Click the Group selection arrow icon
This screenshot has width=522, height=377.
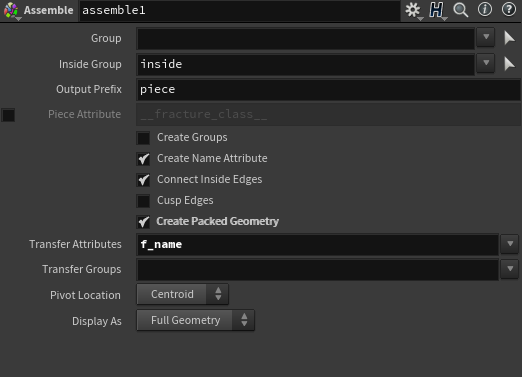coord(509,38)
